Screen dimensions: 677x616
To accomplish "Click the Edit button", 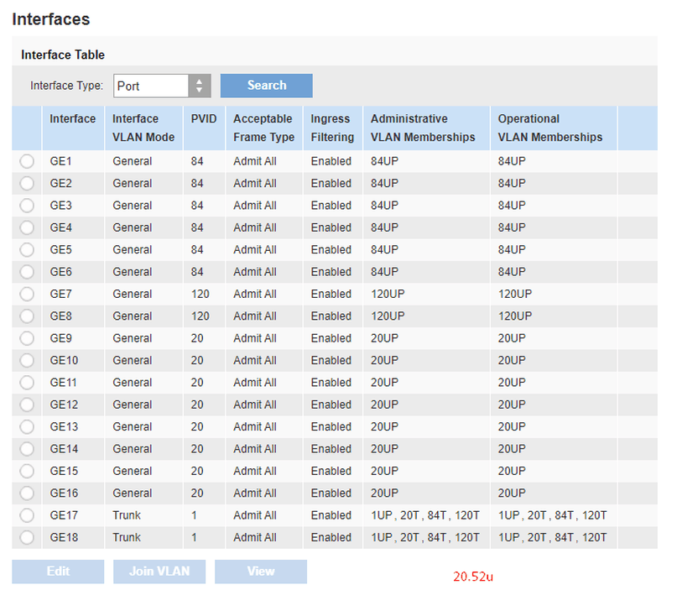I will click(58, 572).
